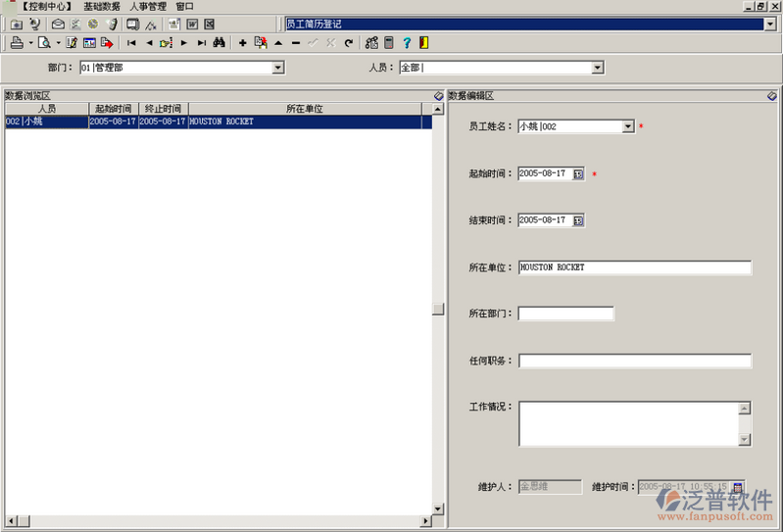Open the 结束时间 calendar picker
Screen dimensions: 783x532
click(578, 220)
